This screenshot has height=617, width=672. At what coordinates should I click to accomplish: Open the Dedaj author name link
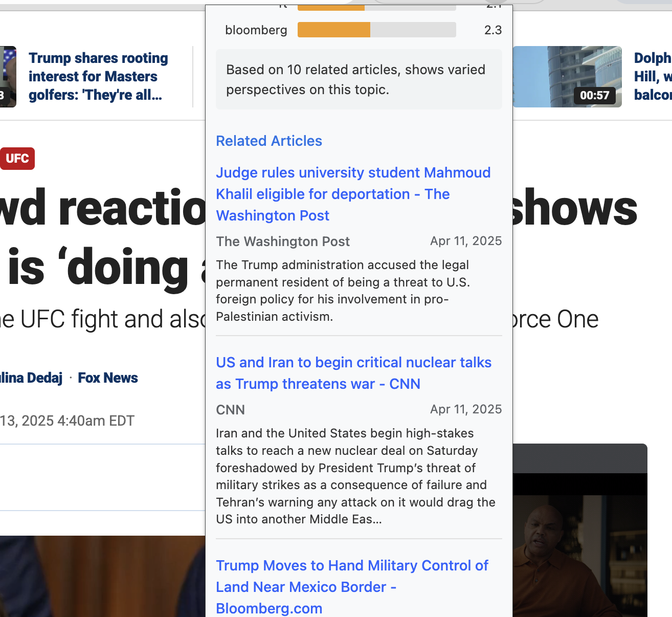click(x=31, y=378)
